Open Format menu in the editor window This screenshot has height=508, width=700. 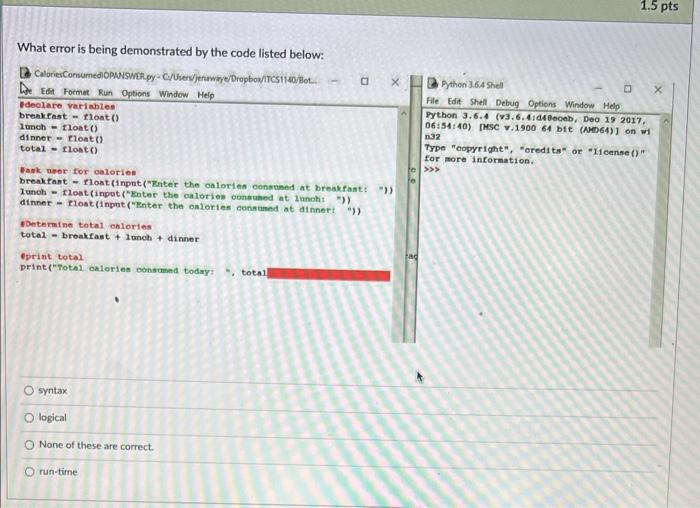point(76,92)
